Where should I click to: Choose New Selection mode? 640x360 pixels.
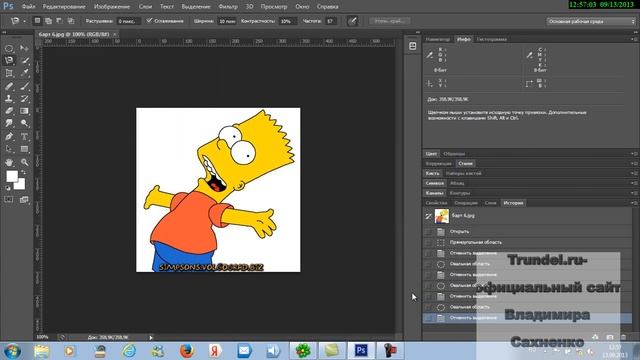38,20
